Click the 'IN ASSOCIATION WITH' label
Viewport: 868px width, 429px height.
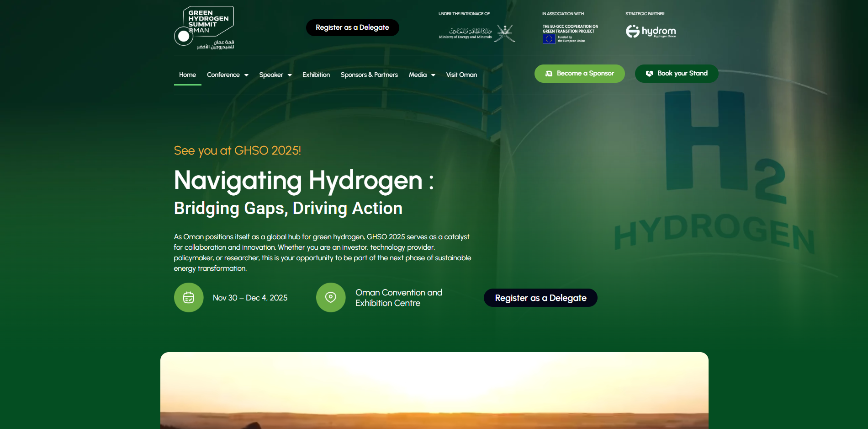(563, 14)
